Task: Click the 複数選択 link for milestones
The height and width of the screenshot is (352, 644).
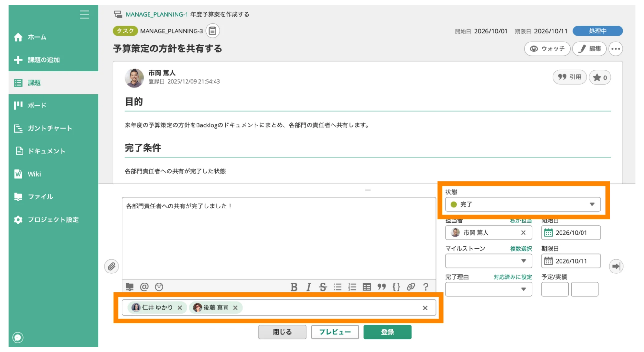Action: pos(521,249)
